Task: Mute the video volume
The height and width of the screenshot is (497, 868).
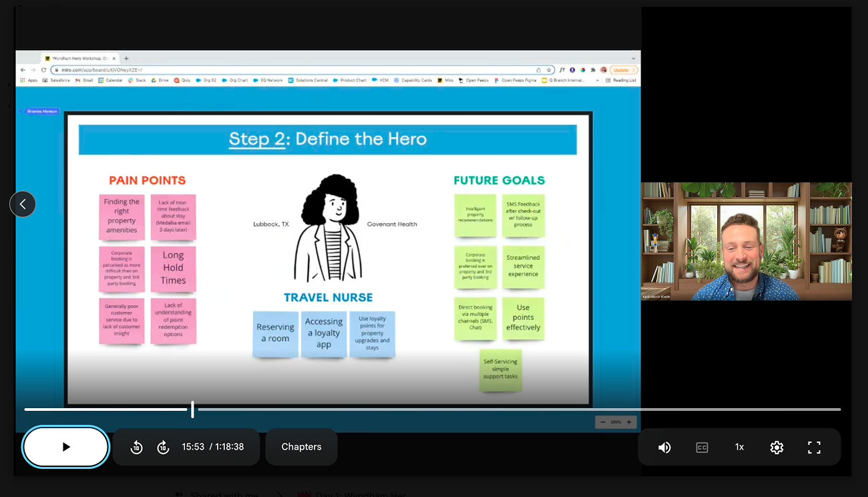Action: pyautogui.click(x=664, y=448)
